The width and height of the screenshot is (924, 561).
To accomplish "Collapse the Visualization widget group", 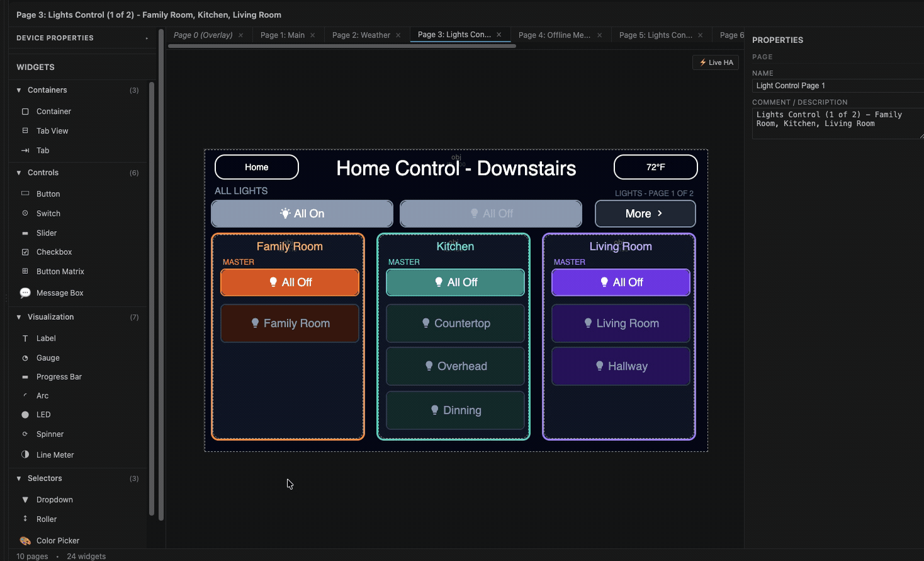I will 19,317.
